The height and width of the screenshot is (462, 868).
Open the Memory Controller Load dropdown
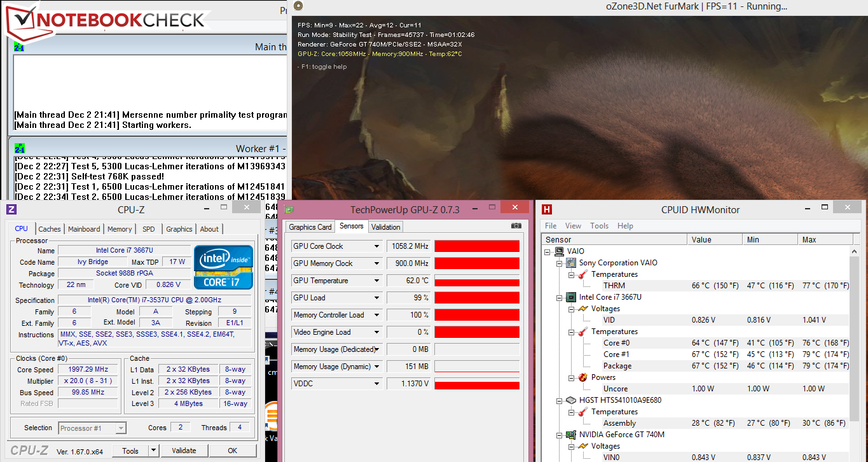click(x=376, y=315)
